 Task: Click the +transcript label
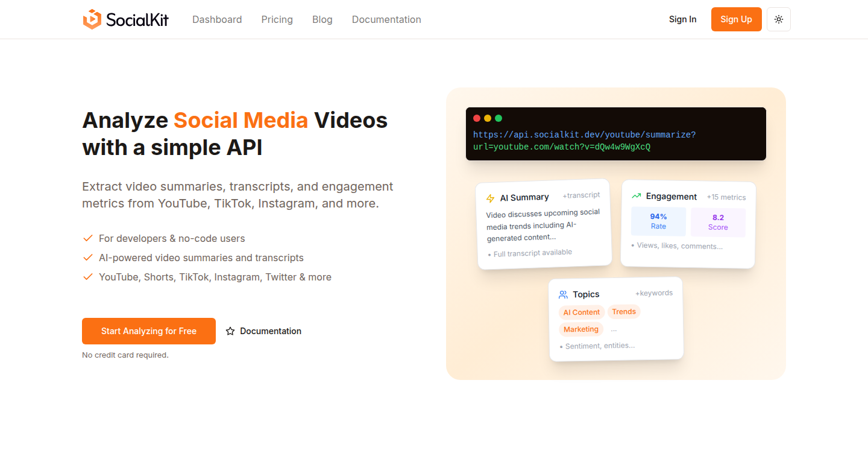coord(581,195)
